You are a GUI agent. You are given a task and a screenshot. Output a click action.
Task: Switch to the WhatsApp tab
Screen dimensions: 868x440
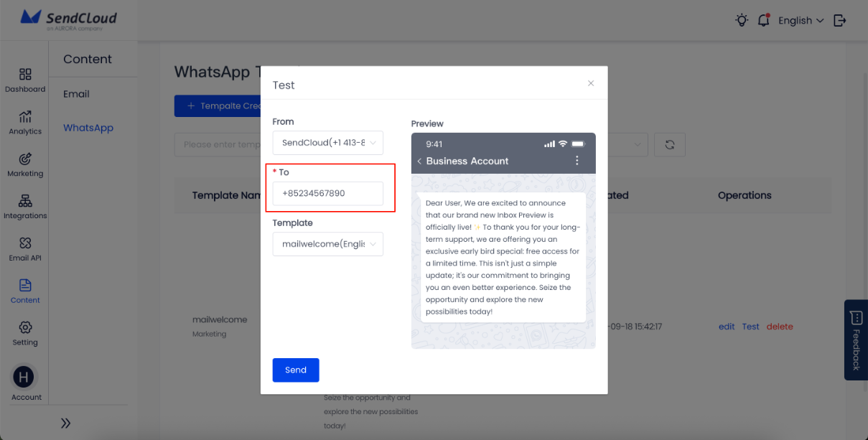tap(88, 127)
